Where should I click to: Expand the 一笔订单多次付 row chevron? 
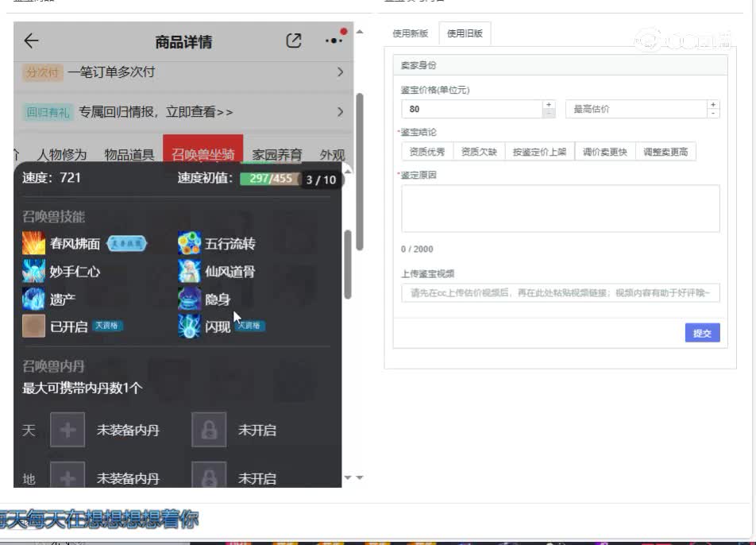[x=340, y=72]
